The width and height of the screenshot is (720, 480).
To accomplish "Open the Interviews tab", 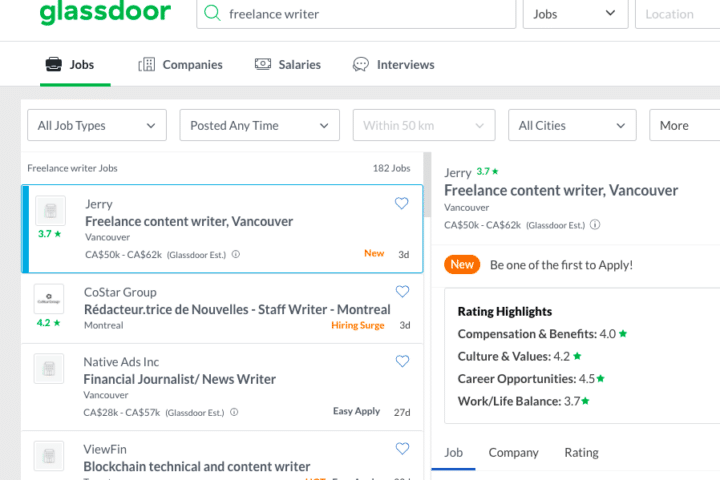I will tap(394, 65).
